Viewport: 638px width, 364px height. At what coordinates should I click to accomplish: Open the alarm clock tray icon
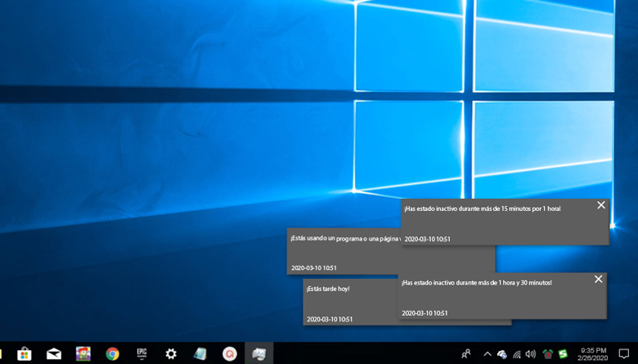548,353
